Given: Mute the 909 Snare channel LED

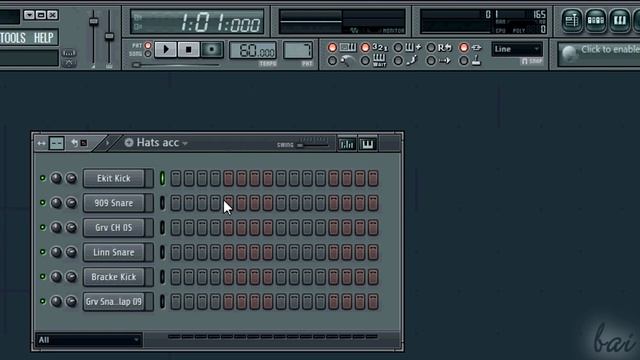Looking at the screenshot, I should (42, 203).
